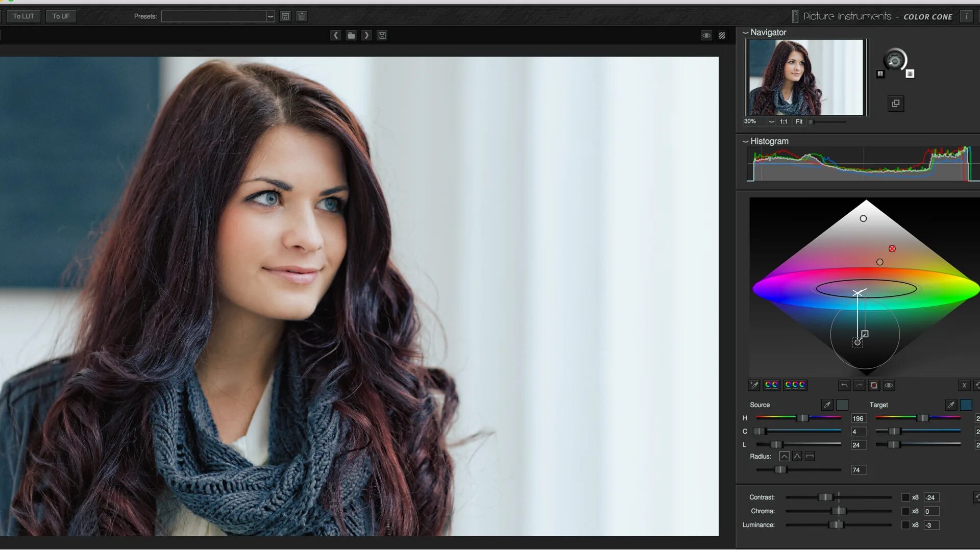This screenshot has width=980, height=551.
Task: Open the info button next to COLOR CONE
Action: [966, 16]
